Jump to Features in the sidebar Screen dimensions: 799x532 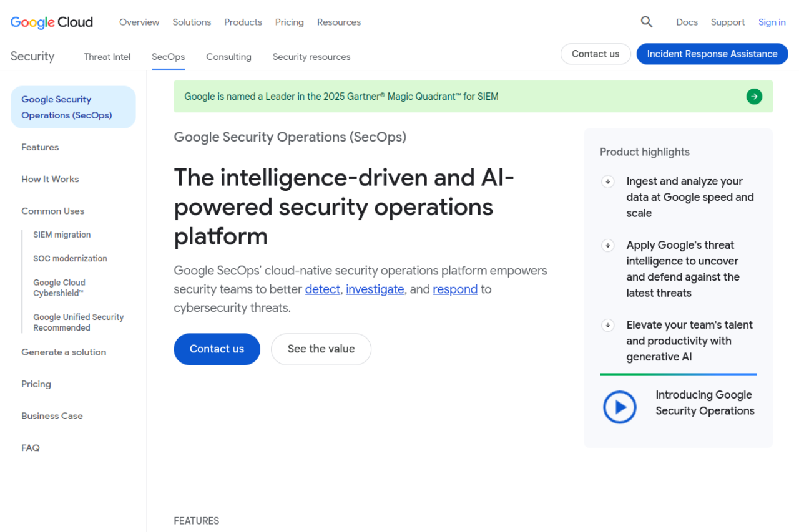[40, 147]
